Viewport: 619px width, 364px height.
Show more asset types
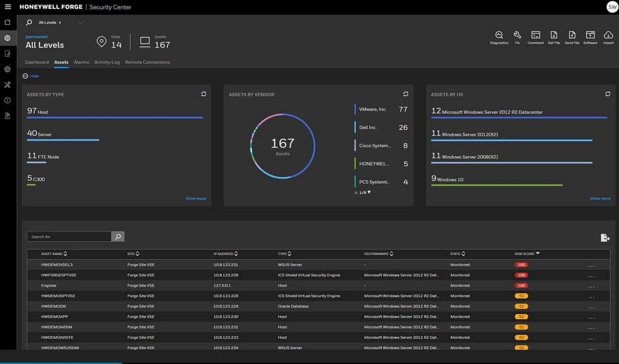tap(196, 198)
